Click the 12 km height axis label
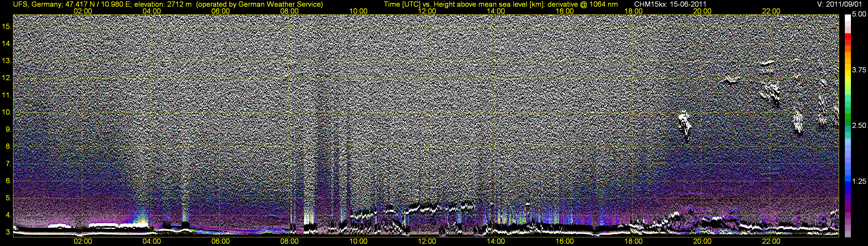Screen dimensions: 868x246 (x=7, y=78)
